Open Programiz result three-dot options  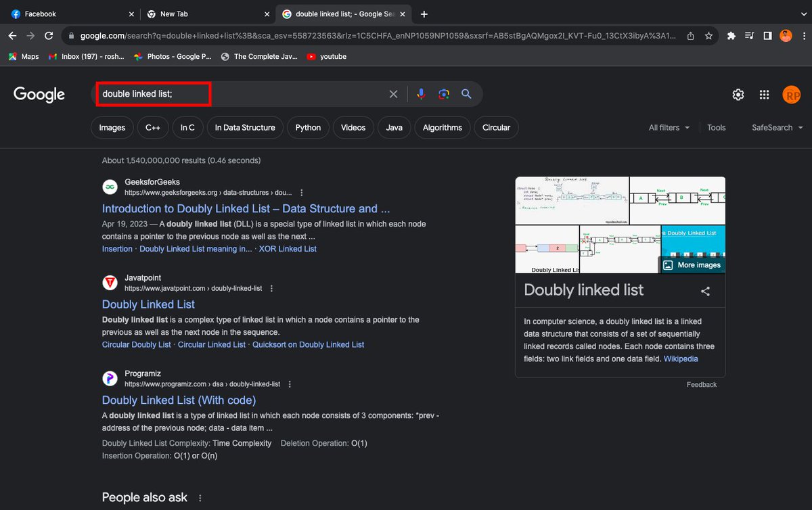[x=290, y=384]
